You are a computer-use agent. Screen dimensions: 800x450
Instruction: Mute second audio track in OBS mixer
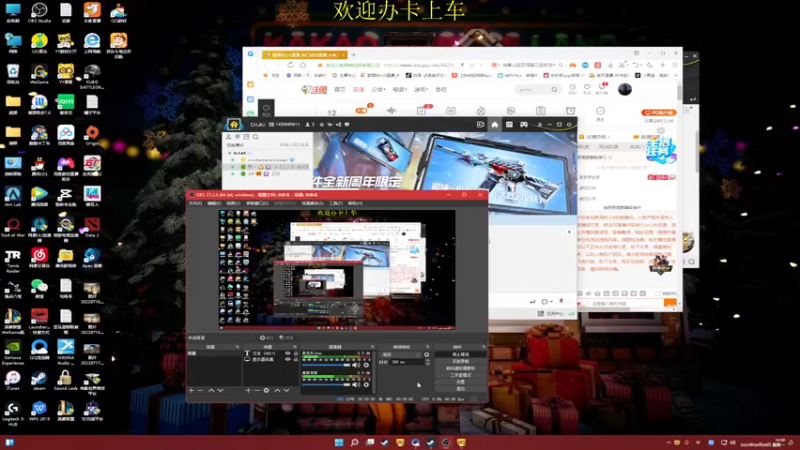pyautogui.click(x=356, y=385)
